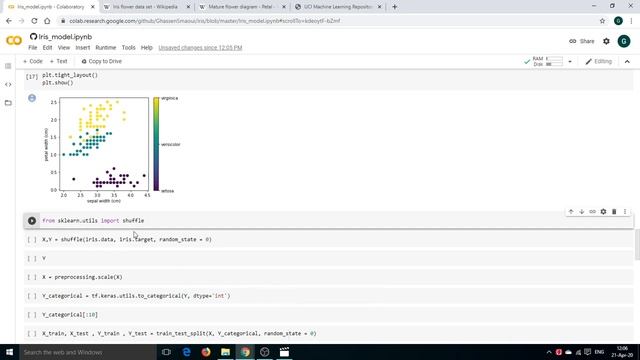Click the browser address bar

(327, 21)
